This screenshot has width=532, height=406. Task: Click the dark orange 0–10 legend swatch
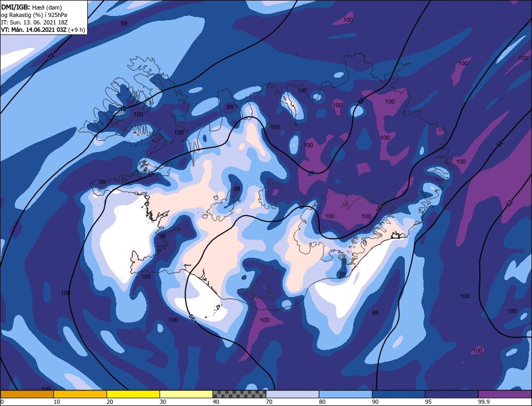(x=27, y=394)
